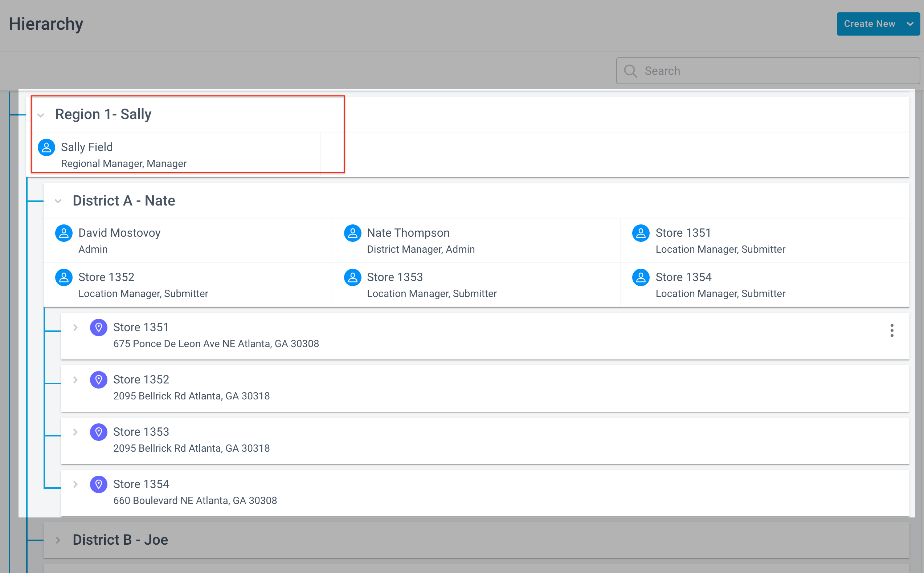This screenshot has height=573, width=924.
Task: Open the three-dot menu for Store 1351
Action: click(x=892, y=330)
